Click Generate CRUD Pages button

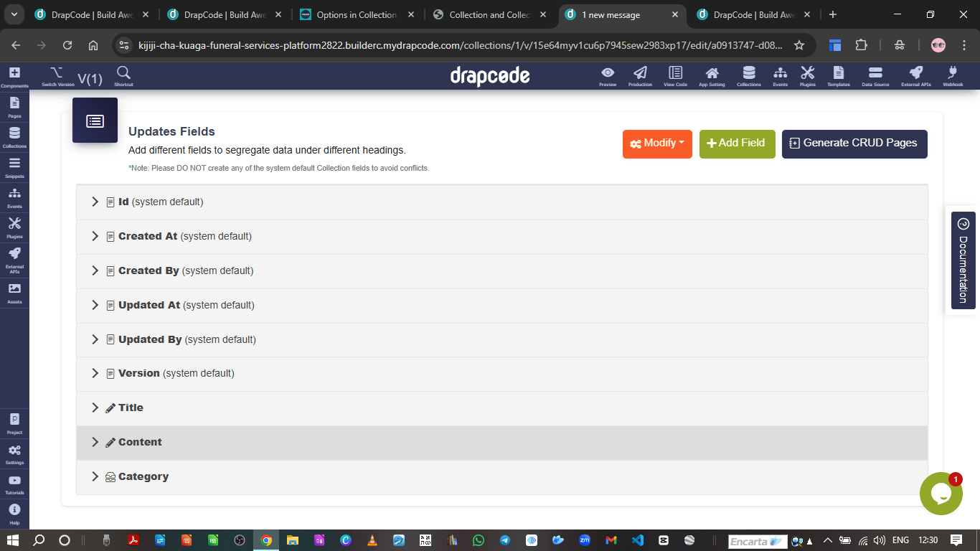854,143
